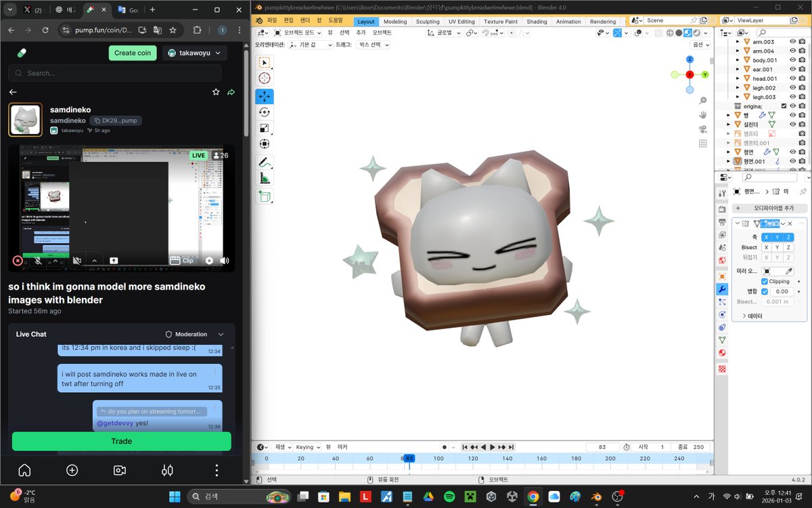This screenshot has height=508, width=812.
Task: Open pump.fun home icon in bottom bar
Action: pos(24,470)
